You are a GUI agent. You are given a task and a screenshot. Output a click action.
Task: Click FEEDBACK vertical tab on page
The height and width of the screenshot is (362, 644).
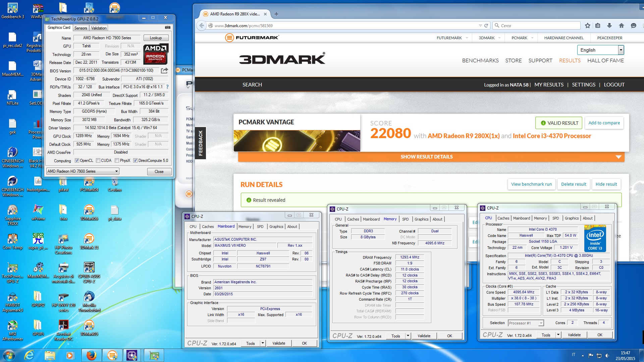click(200, 143)
